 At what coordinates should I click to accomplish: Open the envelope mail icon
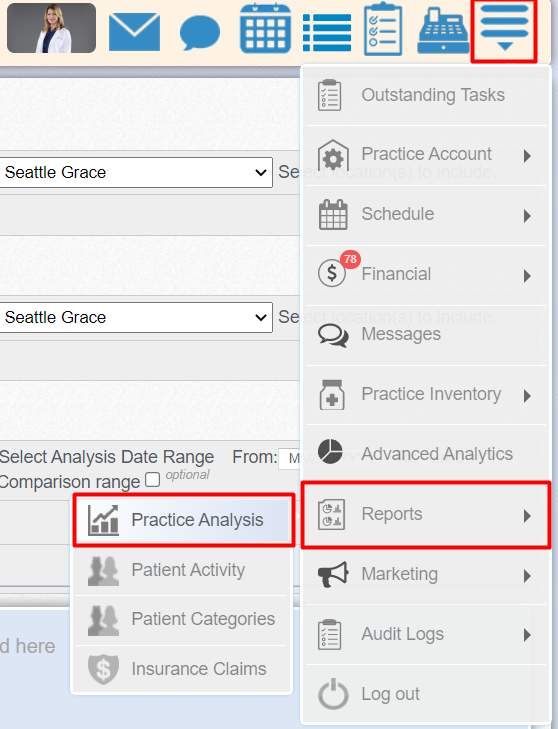click(134, 32)
